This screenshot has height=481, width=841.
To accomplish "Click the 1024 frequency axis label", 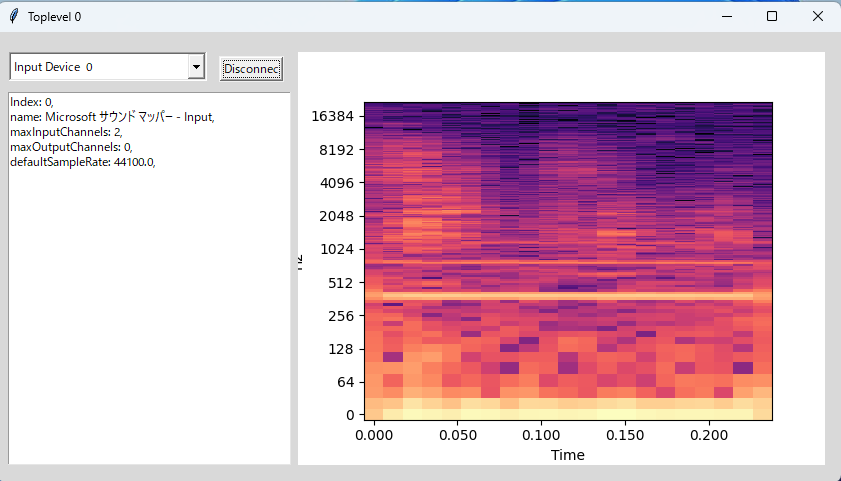I will pyautogui.click(x=337, y=249).
